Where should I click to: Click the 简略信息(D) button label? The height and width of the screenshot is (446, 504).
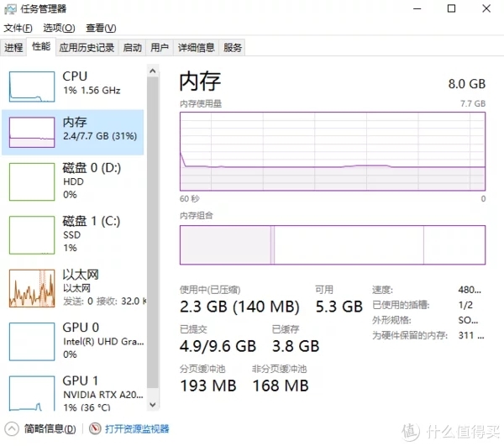[50, 428]
